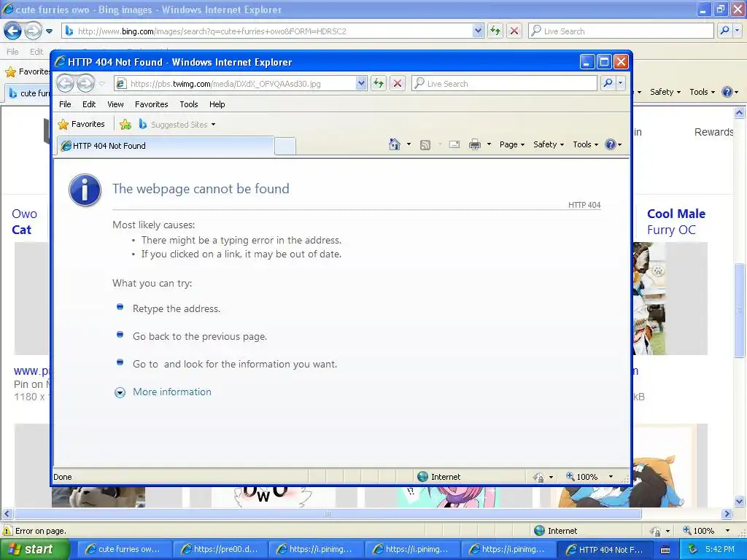This screenshot has width=747, height=560.
Task: Open address bar dropdown in 404 window
Action: tap(361, 83)
